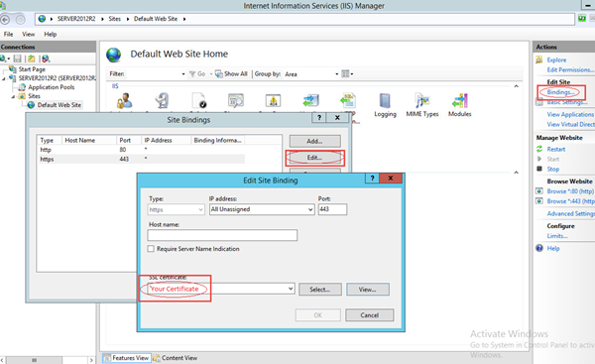Click the Advanced Settings link
The width and height of the screenshot is (595, 364).
(x=571, y=213)
